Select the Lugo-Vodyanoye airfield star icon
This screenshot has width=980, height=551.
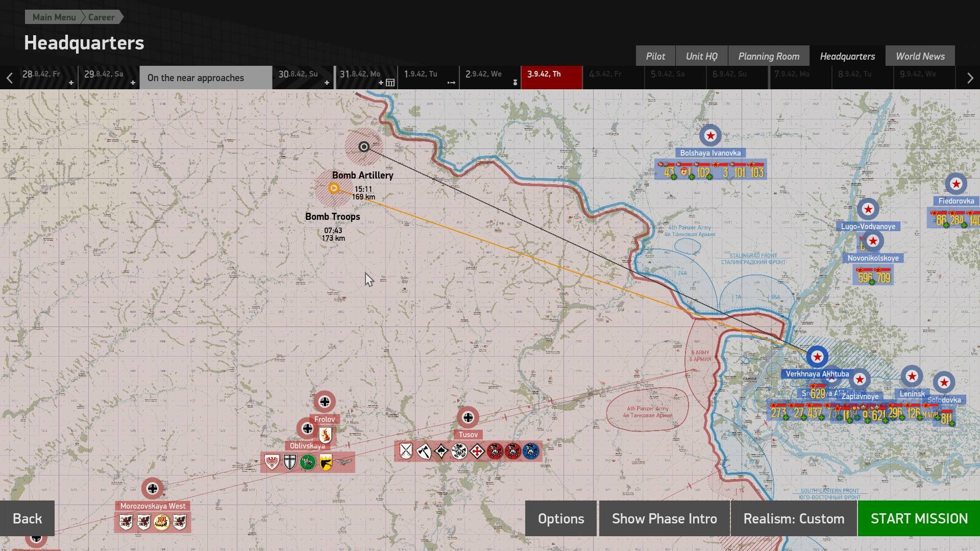tap(868, 209)
